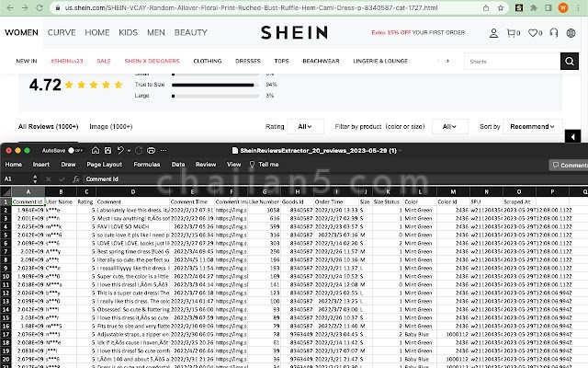Image resolution: width=588 pixels, height=368 pixels.
Task: Open the BEAUTY category on SHEIN
Action: click(x=191, y=33)
